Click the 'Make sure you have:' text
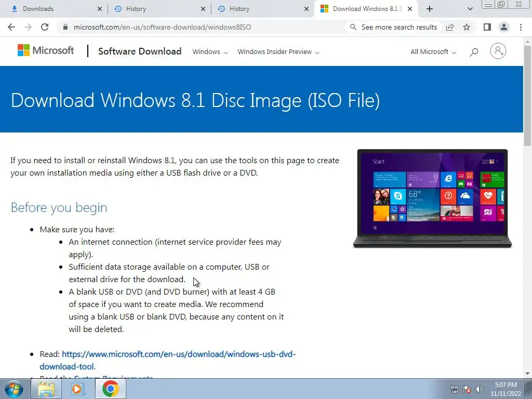 point(77,229)
